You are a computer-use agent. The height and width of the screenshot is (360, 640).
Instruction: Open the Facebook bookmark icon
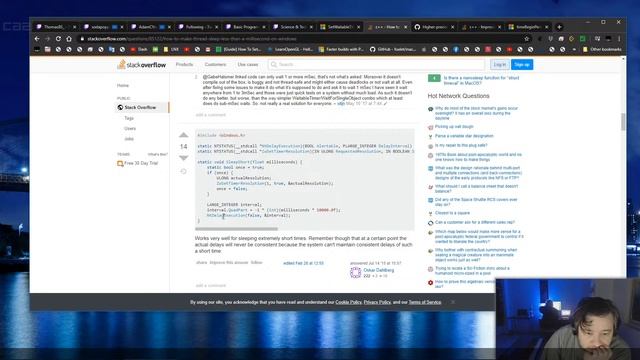click(456, 49)
